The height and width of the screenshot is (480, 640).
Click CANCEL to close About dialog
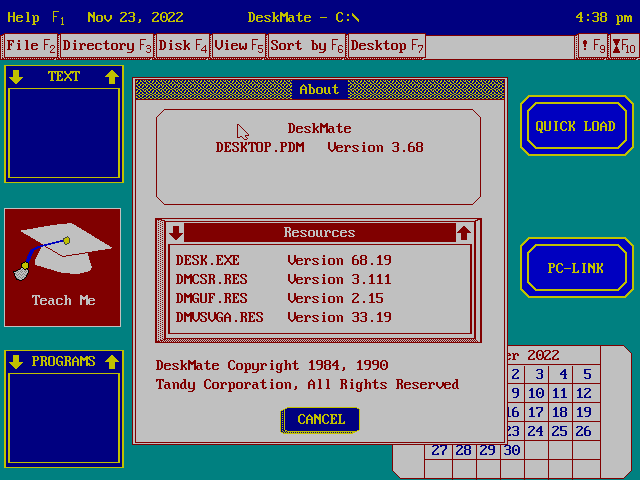point(320,420)
